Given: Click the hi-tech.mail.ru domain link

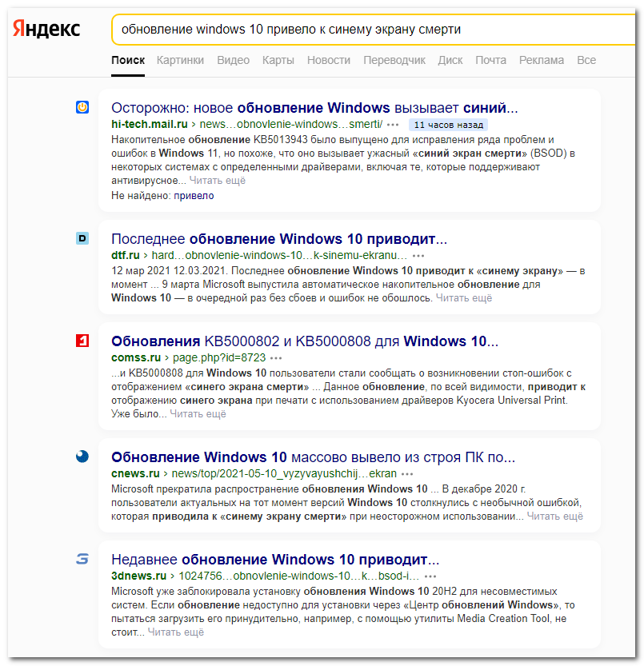Looking at the screenshot, I should (x=150, y=125).
